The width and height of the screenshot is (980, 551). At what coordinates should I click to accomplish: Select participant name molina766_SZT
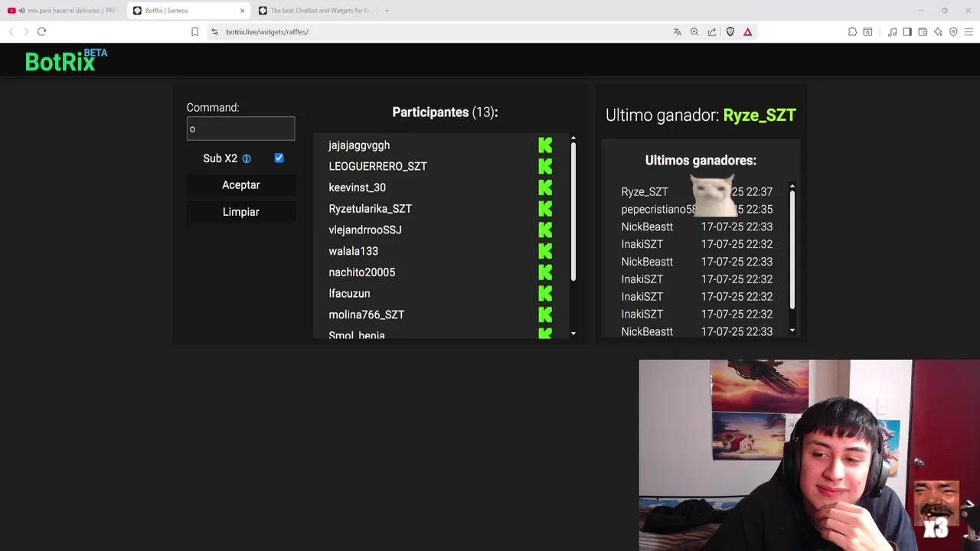pos(367,315)
